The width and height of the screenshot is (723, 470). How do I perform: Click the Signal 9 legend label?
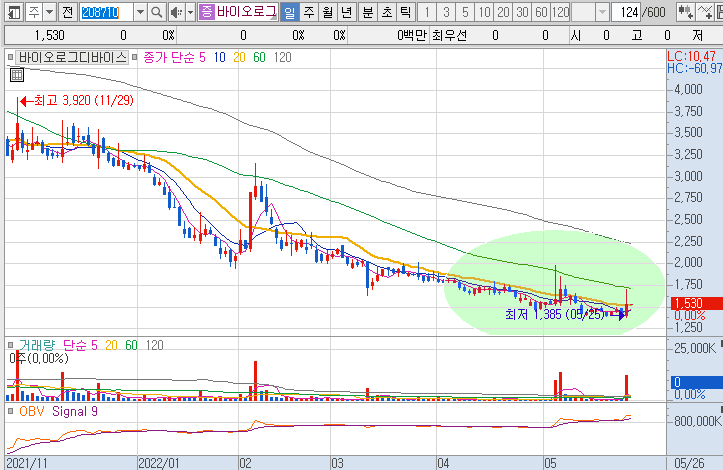[75, 411]
